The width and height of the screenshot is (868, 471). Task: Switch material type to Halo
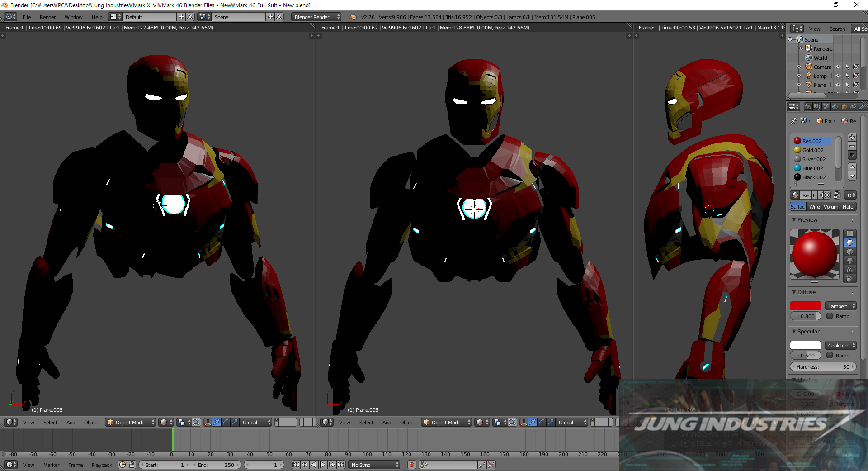(x=848, y=206)
